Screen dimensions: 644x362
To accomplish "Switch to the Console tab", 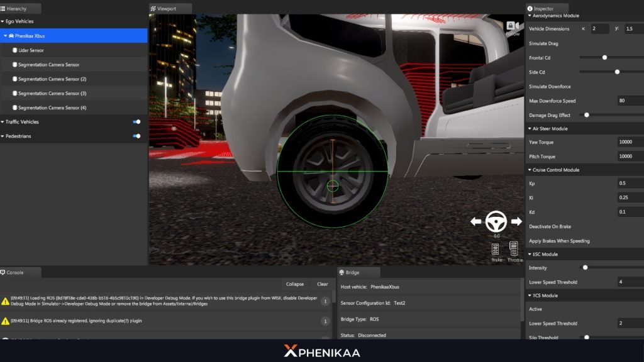I will pyautogui.click(x=20, y=273).
